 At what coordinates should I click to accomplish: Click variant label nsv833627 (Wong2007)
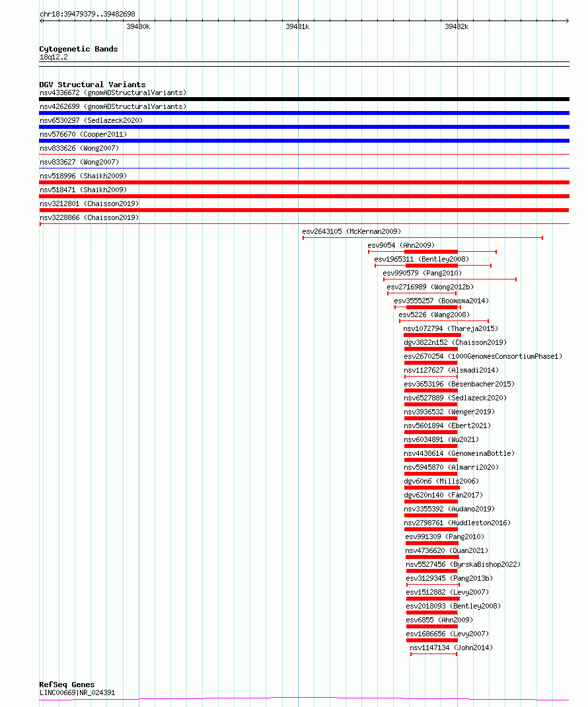(x=79, y=163)
